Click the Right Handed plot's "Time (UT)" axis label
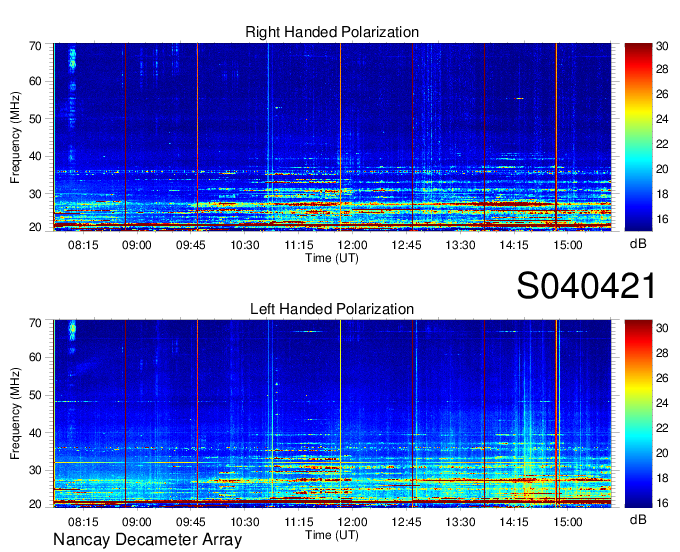 click(332, 258)
